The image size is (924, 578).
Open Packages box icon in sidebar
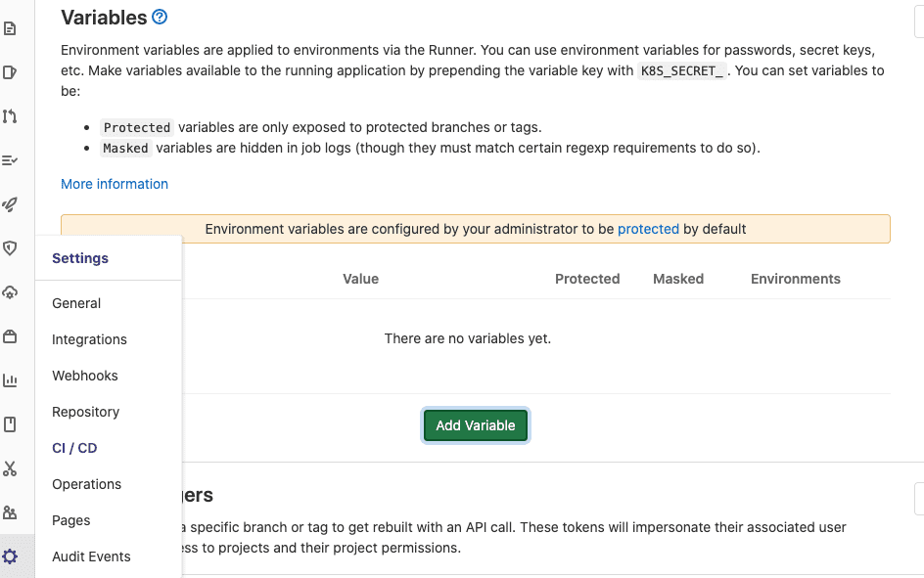pos(10,336)
